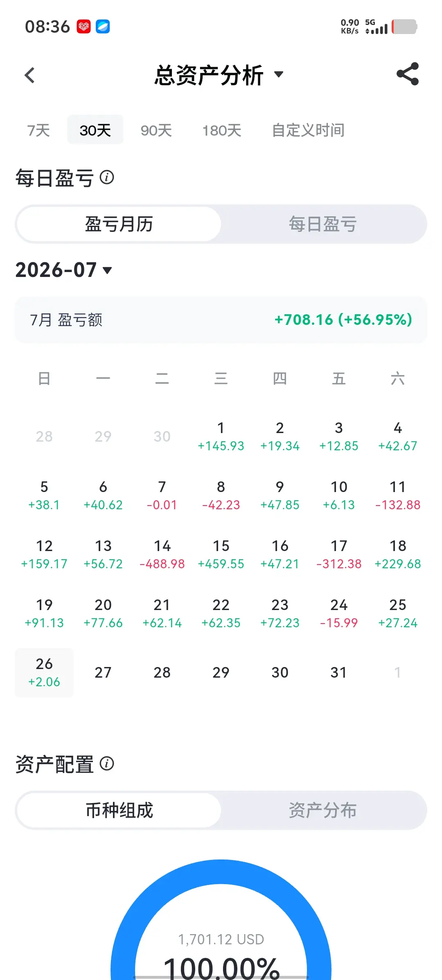Select July 14 cell showing -488.98
Screen dimensions: 442x980
click(x=162, y=554)
